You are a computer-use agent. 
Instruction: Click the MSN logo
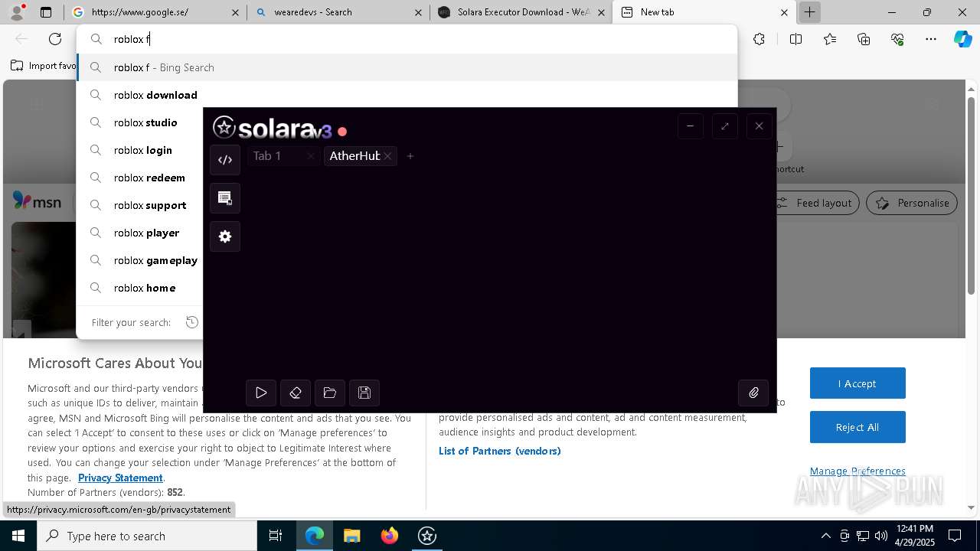(37, 201)
